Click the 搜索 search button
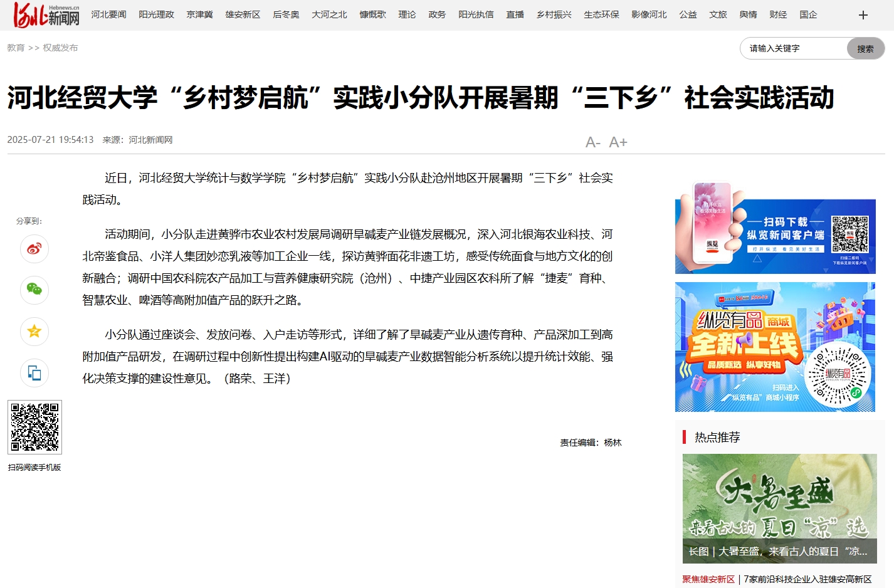Viewport: 894px width, 588px height. point(865,49)
